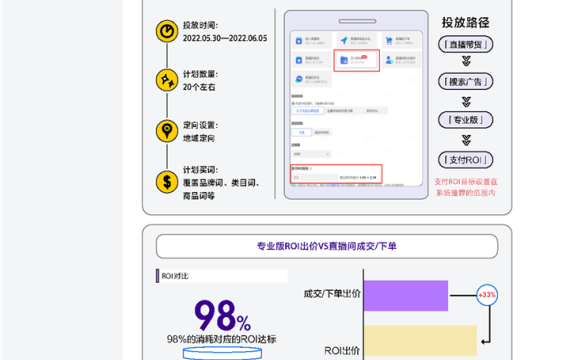Click the red note line 系统推荐的范围内

[x=466, y=193]
